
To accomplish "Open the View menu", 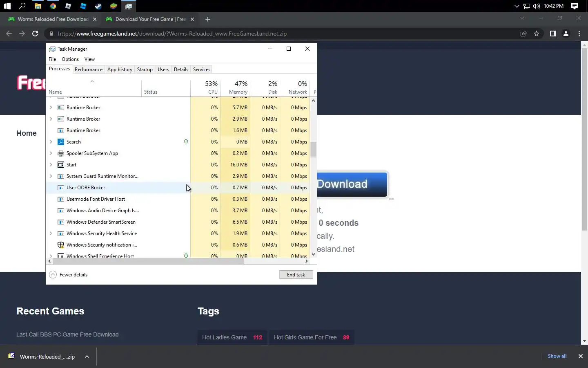I will pyautogui.click(x=89, y=59).
